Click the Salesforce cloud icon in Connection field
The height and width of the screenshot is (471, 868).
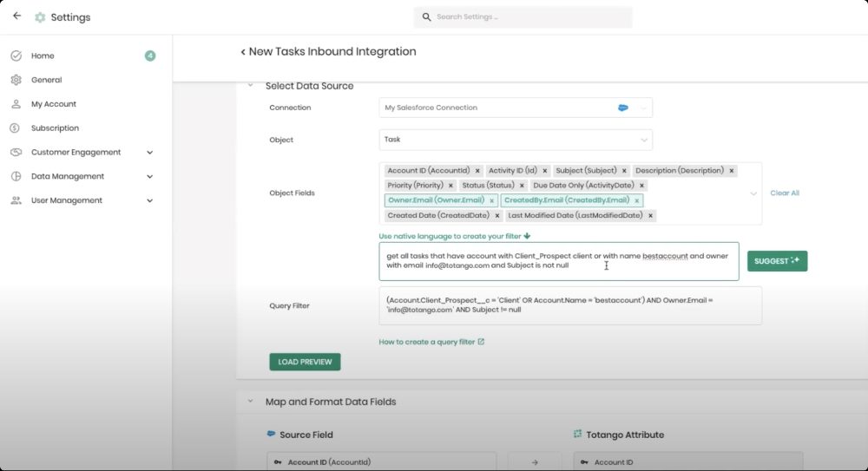(x=622, y=108)
